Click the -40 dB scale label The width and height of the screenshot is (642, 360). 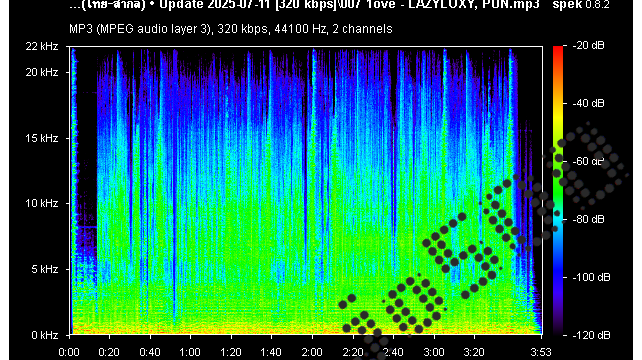point(588,103)
